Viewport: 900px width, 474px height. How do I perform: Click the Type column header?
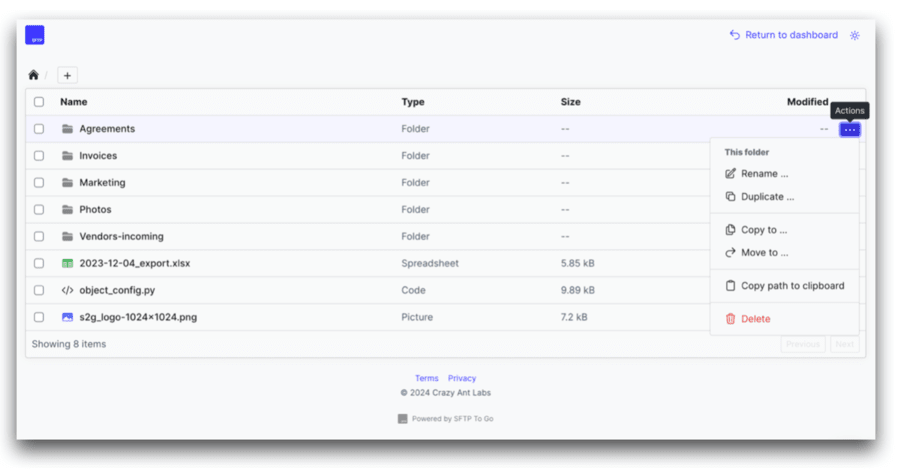pyautogui.click(x=413, y=102)
